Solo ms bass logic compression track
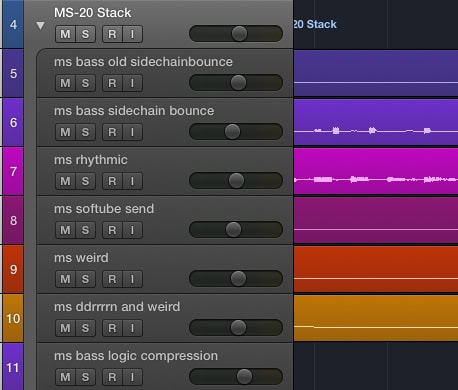458x390 pixels. pyautogui.click(x=86, y=377)
